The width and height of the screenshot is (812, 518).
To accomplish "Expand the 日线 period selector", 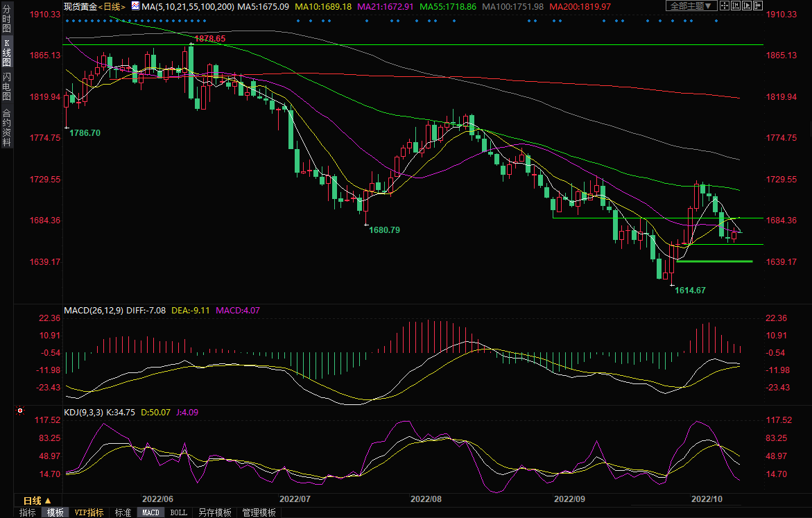I will click(32, 500).
